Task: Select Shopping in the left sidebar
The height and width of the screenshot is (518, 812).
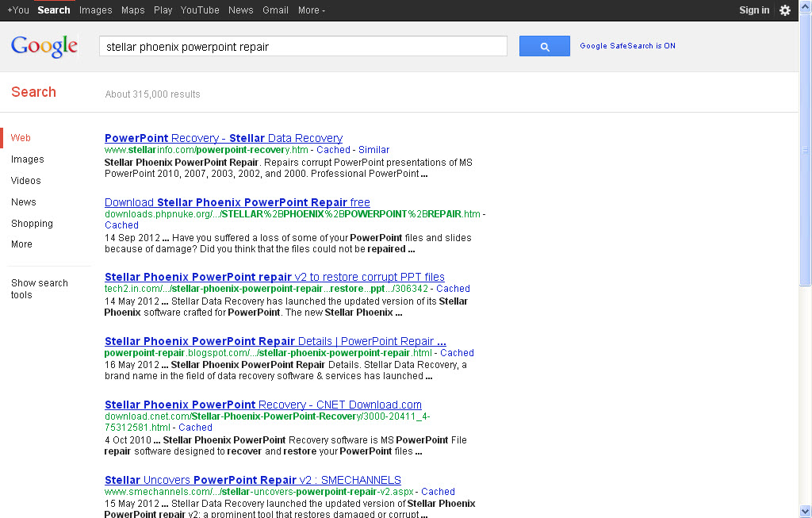Action: click(32, 223)
